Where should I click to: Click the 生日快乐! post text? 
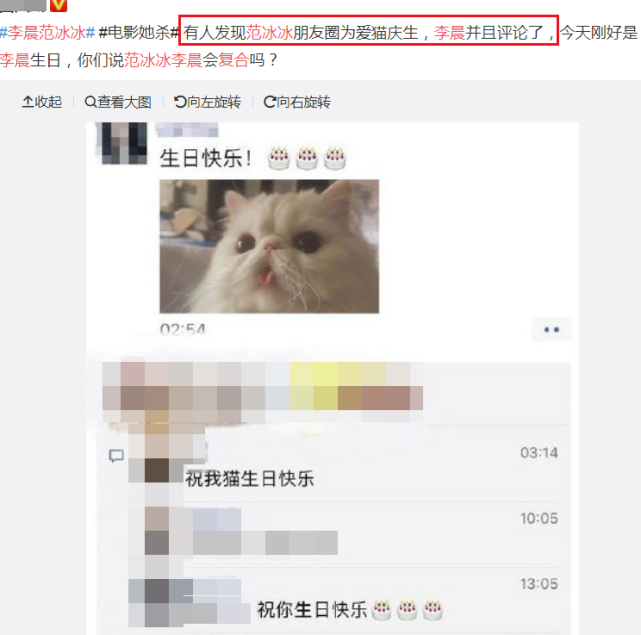206,158
